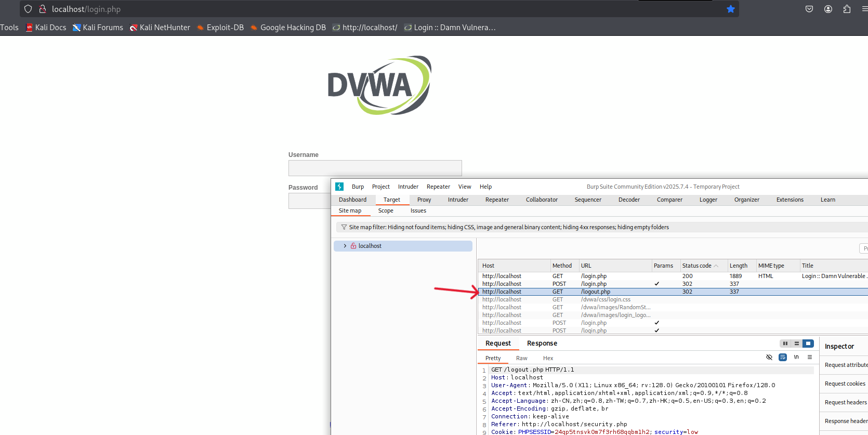Select the POST /login.php 302 row
868x435 pixels.
point(673,284)
